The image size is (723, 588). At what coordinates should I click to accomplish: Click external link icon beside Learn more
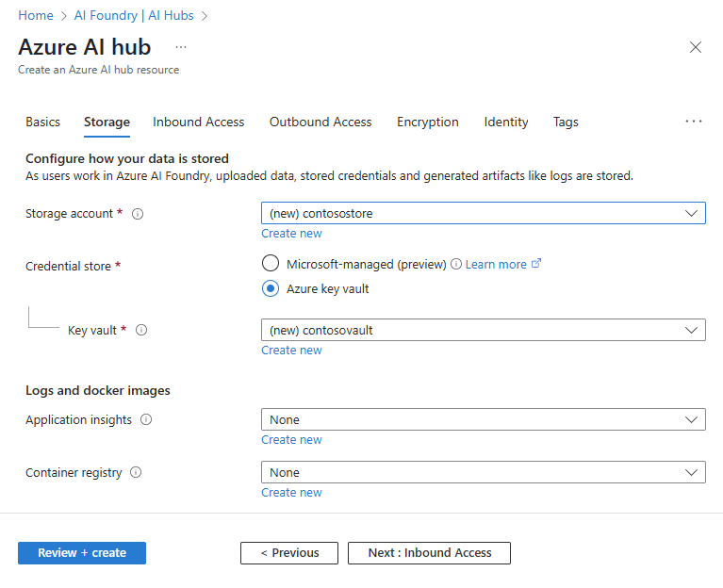click(x=535, y=264)
